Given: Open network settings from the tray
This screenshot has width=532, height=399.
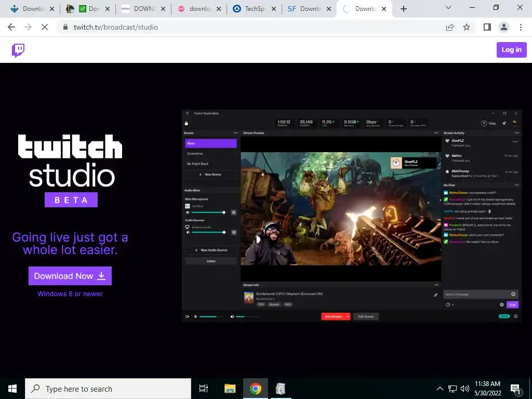Looking at the screenshot, I should pyautogui.click(x=453, y=389).
